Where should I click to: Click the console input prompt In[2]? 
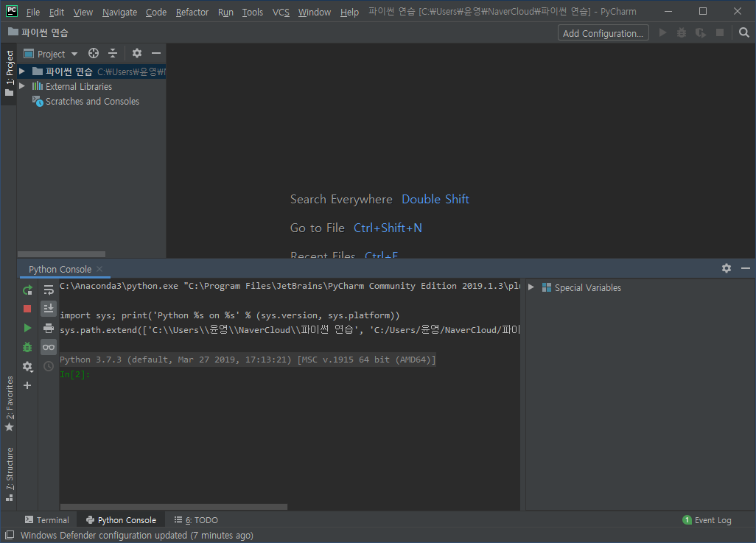(74, 374)
